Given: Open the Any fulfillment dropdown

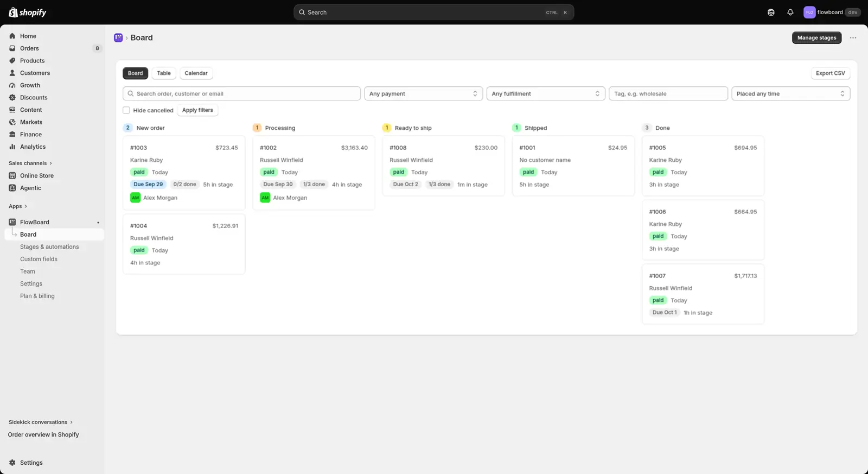Looking at the screenshot, I should coord(546,93).
